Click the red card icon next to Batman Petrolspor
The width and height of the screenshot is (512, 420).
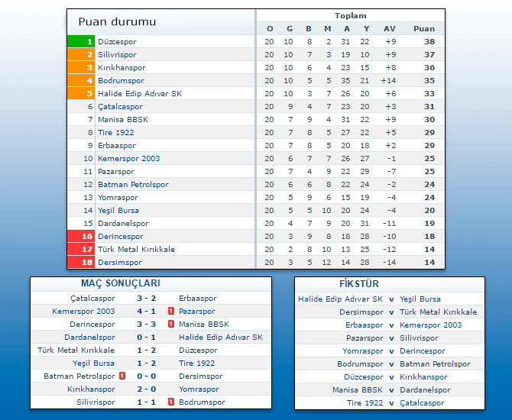(x=122, y=376)
